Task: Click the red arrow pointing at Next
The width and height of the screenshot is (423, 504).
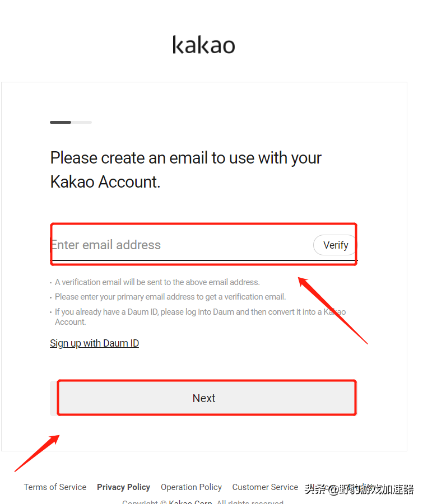Action: [37, 452]
